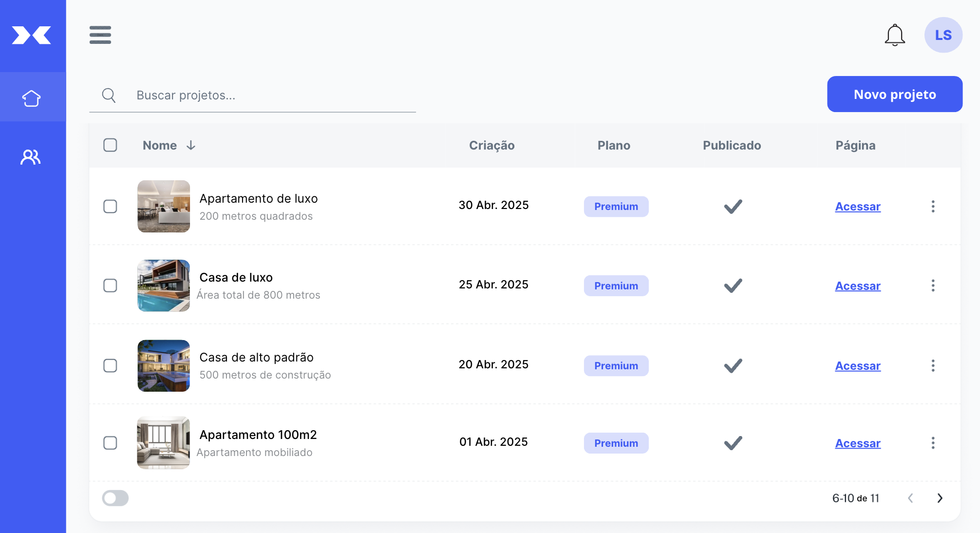Viewport: 980px width, 533px height.
Task: Click the notifications bell icon
Action: (895, 35)
